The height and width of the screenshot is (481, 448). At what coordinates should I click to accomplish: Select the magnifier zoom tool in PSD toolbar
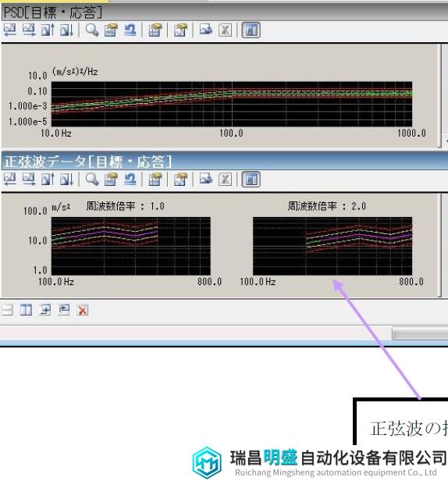[92, 30]
